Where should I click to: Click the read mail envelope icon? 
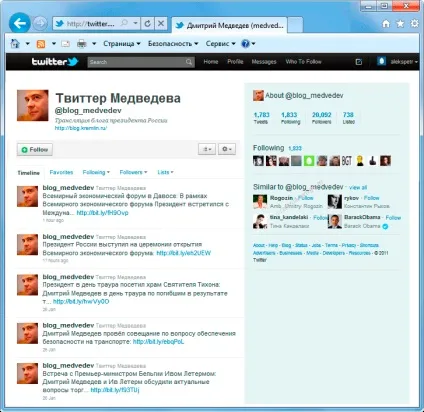tap(66, 44)
